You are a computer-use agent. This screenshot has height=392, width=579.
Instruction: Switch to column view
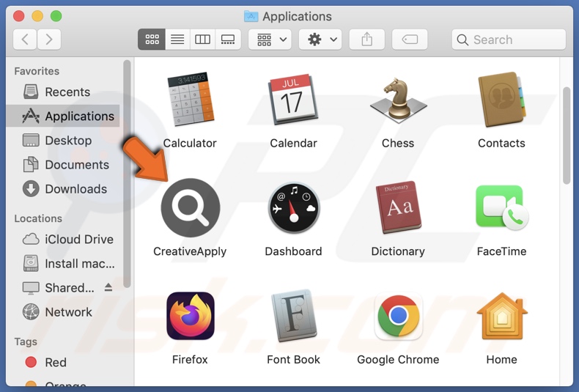click(x=202, y=39)
